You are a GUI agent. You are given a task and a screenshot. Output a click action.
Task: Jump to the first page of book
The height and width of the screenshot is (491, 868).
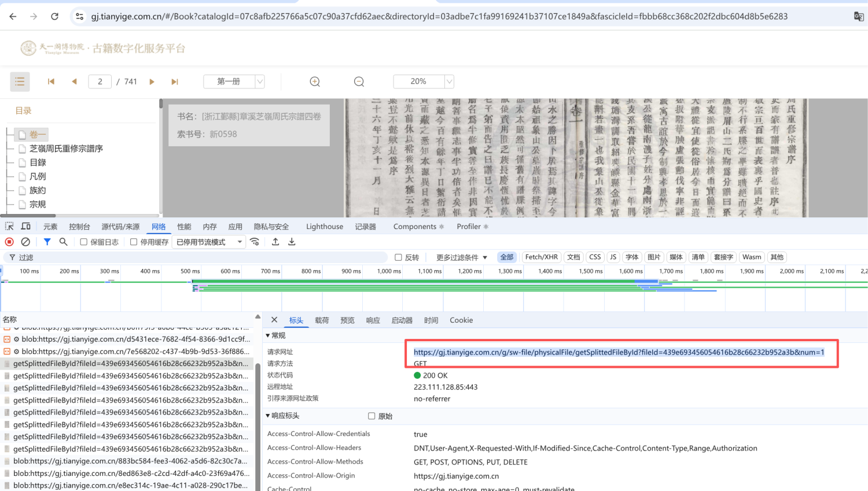click(51, 82)
